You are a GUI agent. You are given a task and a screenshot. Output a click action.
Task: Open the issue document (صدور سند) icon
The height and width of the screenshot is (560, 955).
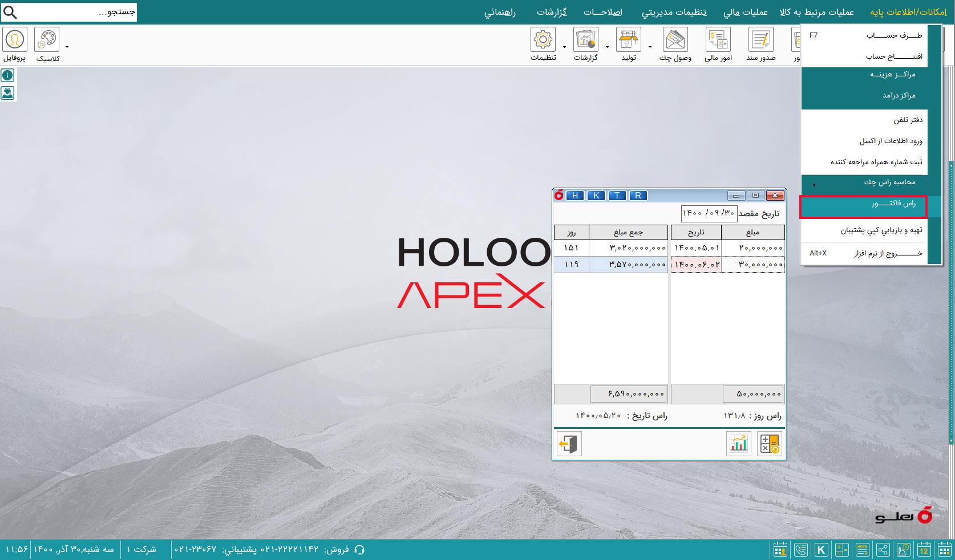point(760,40)
